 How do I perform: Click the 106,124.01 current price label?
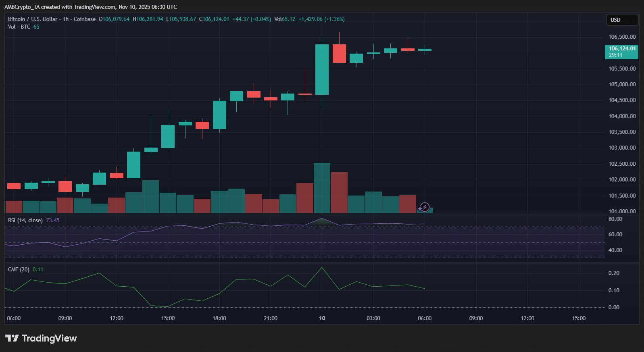[621, 52]
